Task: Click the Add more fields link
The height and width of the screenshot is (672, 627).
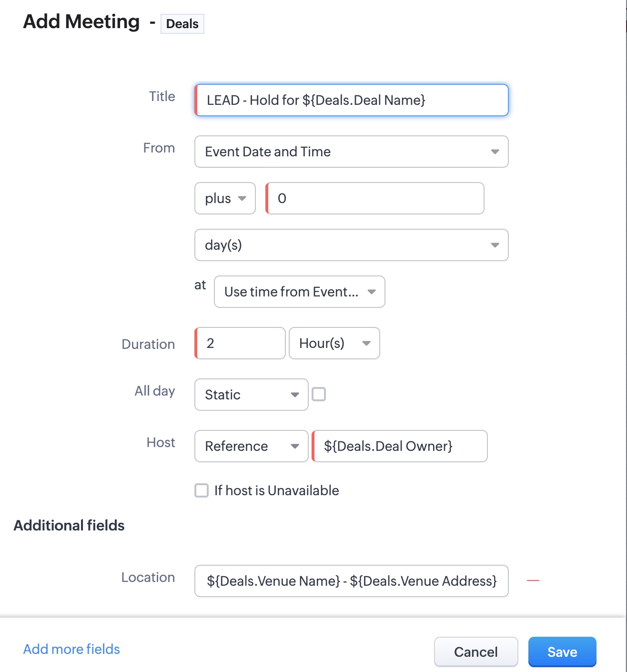Action: click(x=71, y=649)
